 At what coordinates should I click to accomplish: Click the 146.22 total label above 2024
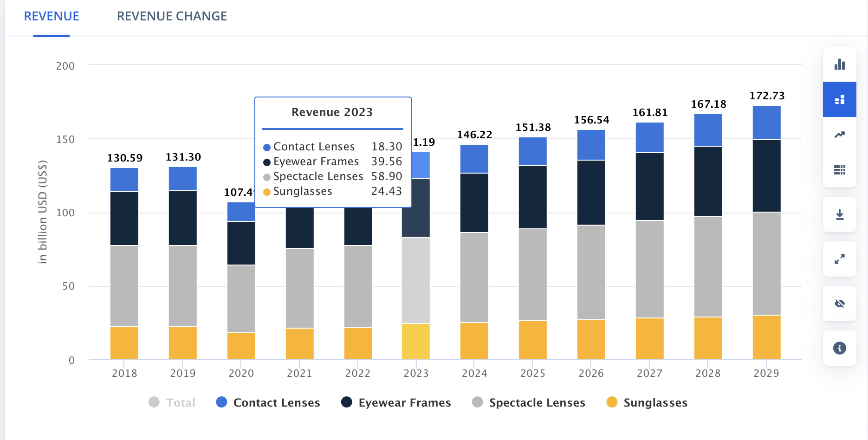point(474,135)
